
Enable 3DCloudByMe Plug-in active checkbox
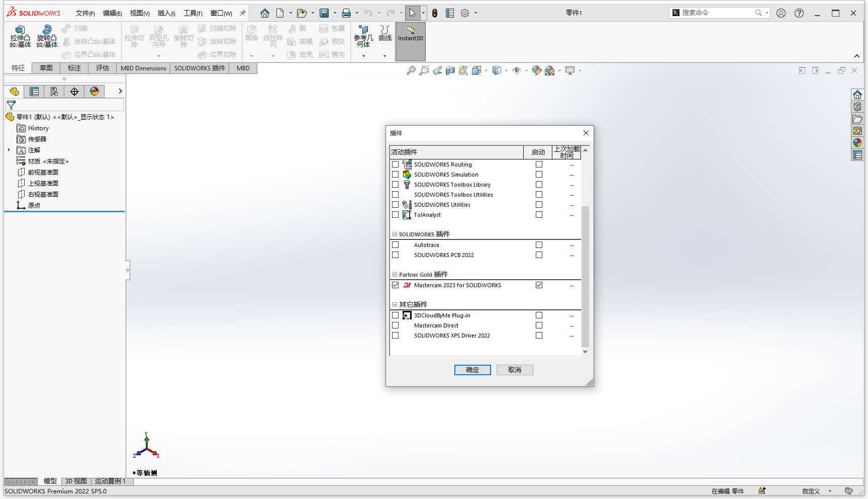click(x=396, y=315)
